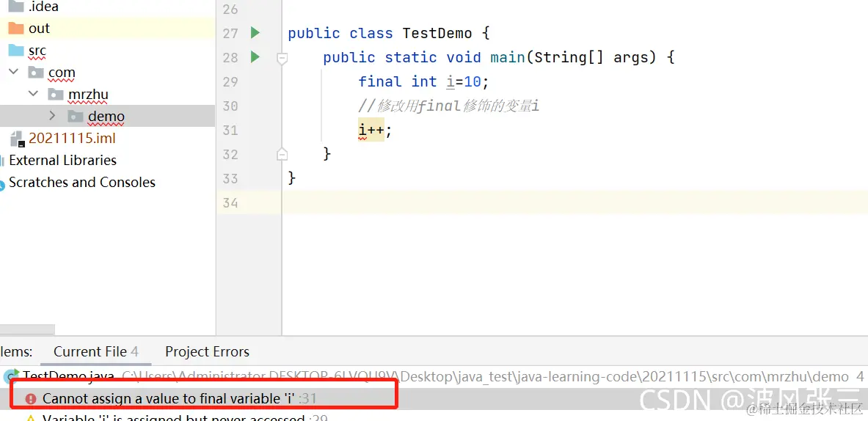
Task: Click the blue src folder icon
Action: [x=16, y=51]
